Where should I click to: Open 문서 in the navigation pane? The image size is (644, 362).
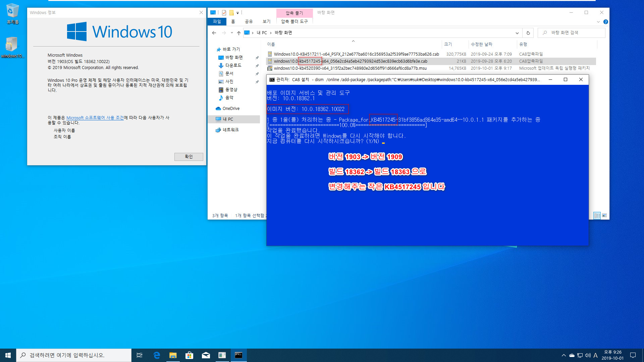pos(229,74)
